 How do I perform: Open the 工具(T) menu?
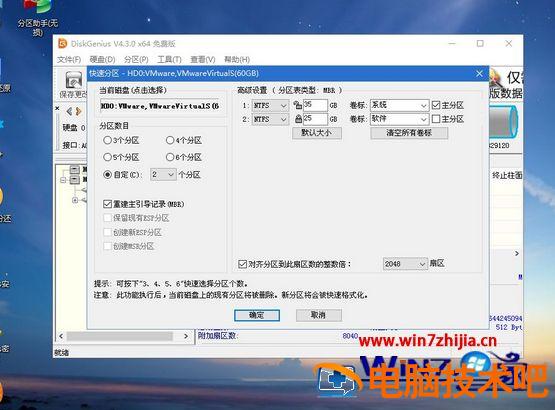169,59
